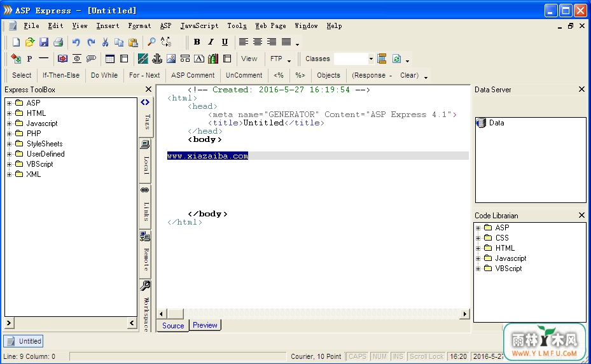The image size is (591, 364).
Task: Click the editor horizontal scrollbar right arrow
Action: click(465, 314)
